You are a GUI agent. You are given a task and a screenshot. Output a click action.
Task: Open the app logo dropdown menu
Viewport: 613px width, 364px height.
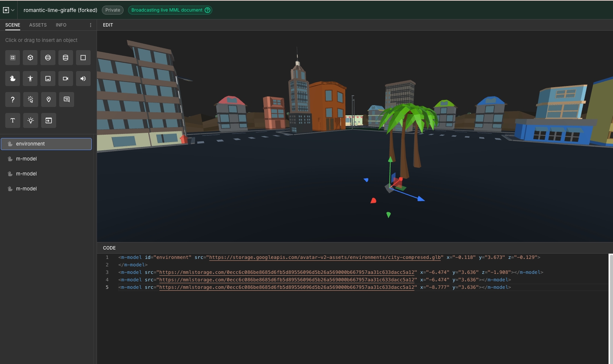click(x=9, y=10)
